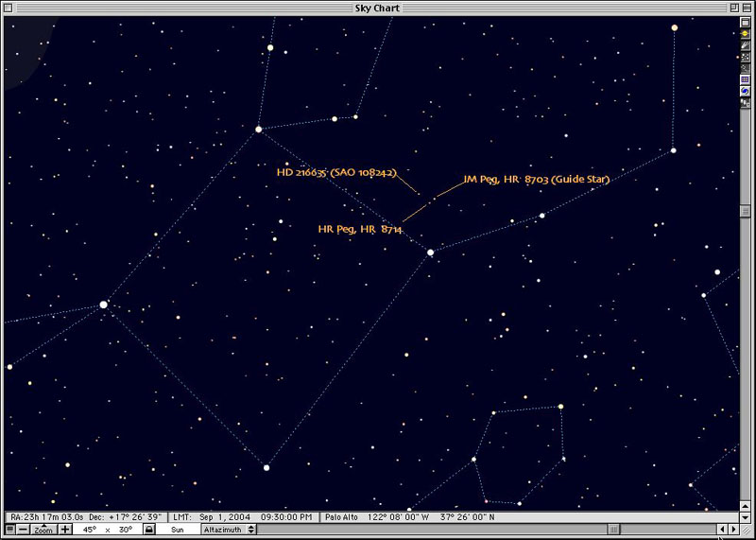Toggle the dim galaxies icon below the clusters icon
The height and width of the screenshot is (540, 756).
coord(745,68)
